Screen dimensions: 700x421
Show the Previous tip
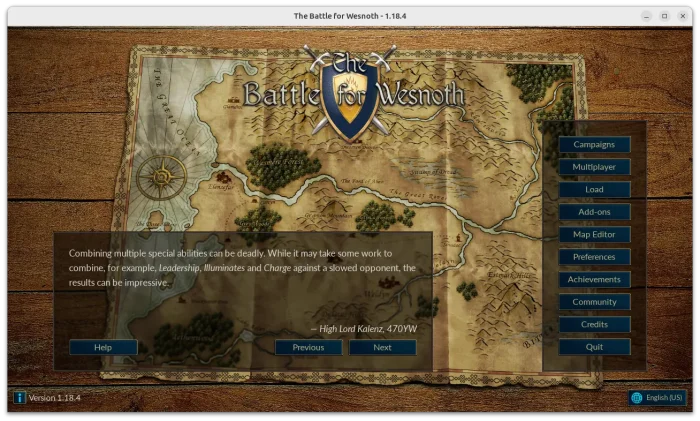click(x=308, y=347)
